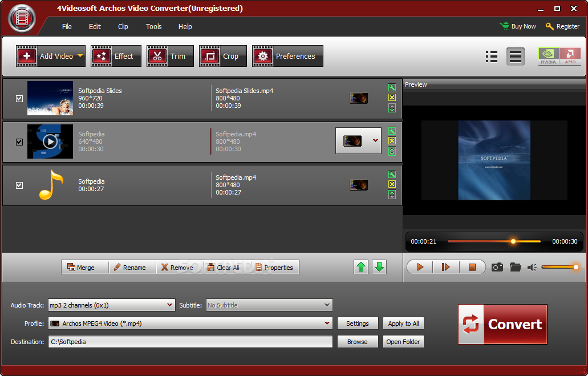Click the profile Settings button
This screenshot has height=376, width=588.
358,323
